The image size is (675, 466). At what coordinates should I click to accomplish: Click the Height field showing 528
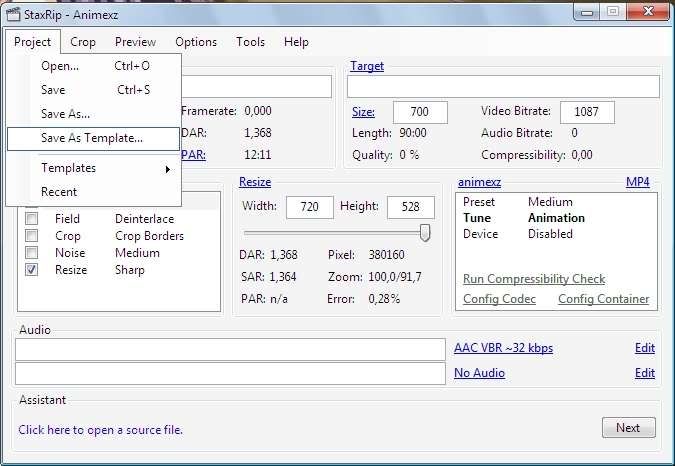411,207
